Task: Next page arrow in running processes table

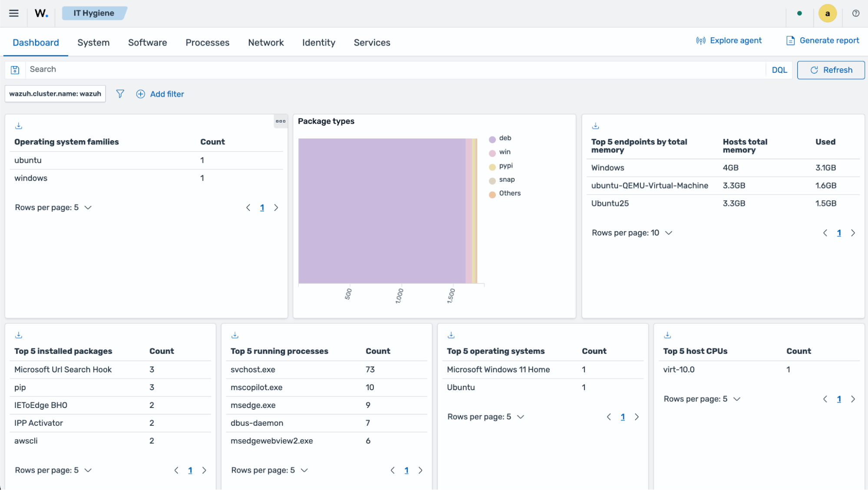Action: [x=420, y=470]
